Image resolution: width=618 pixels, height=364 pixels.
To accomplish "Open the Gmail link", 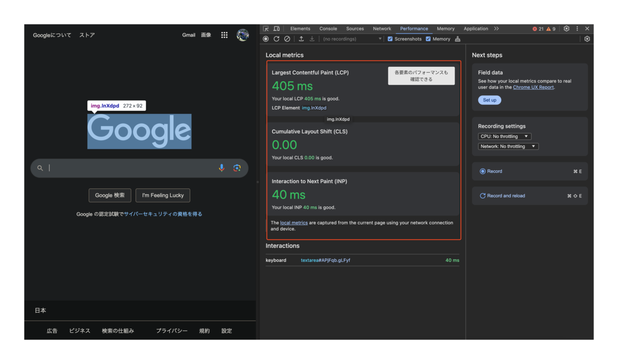I will click(x=189, y=35).
